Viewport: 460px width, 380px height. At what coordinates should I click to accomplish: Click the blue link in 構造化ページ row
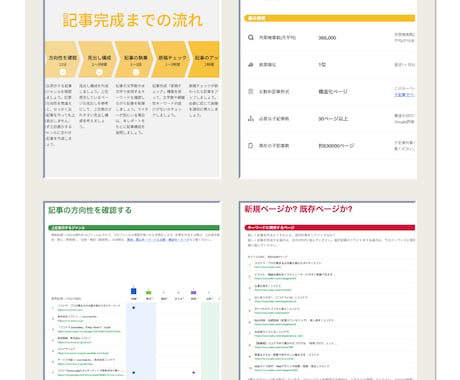(404, 95)
